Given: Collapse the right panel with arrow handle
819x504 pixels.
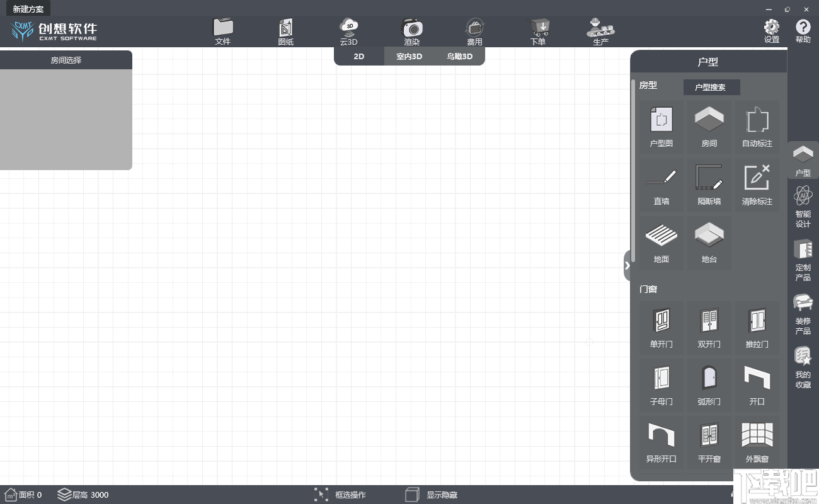Looking at the screenshot, I should pyautogui.click(x=627, y=265).
